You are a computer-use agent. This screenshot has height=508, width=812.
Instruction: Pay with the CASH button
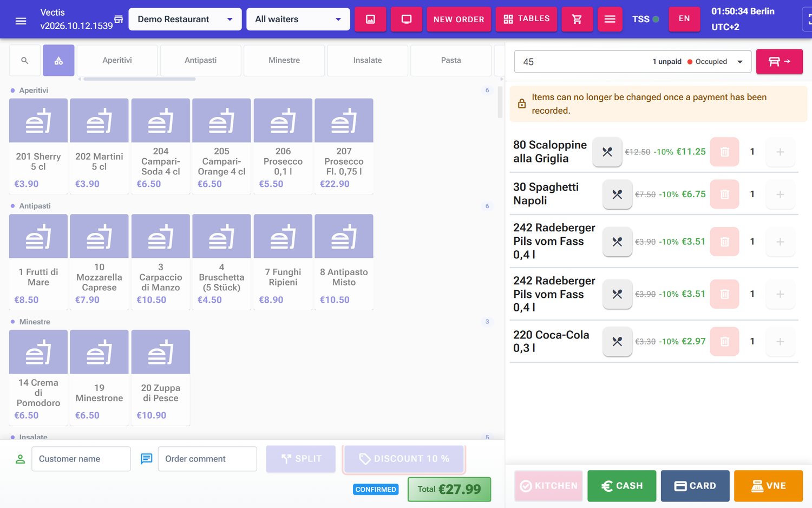622,486
